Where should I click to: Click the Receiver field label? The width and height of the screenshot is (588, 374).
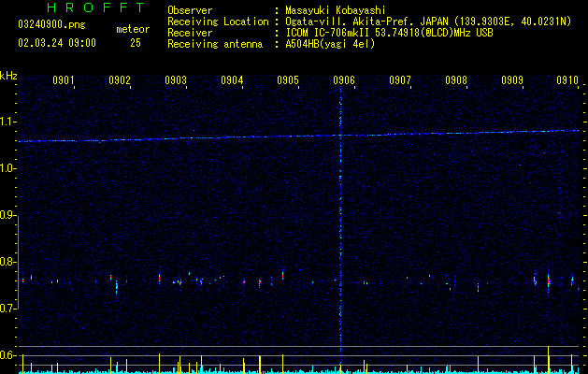190,33
